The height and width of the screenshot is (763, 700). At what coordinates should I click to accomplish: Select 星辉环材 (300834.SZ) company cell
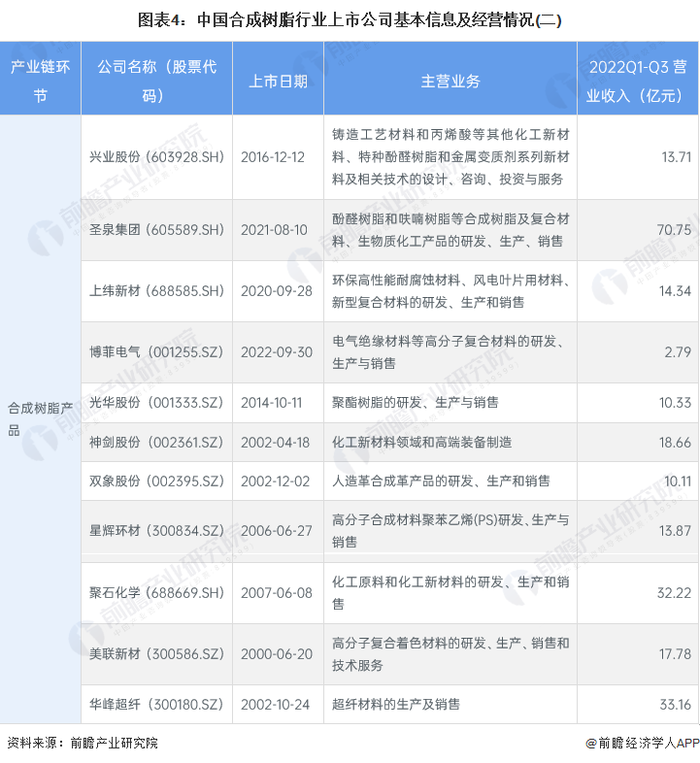(x=155, y=531)
